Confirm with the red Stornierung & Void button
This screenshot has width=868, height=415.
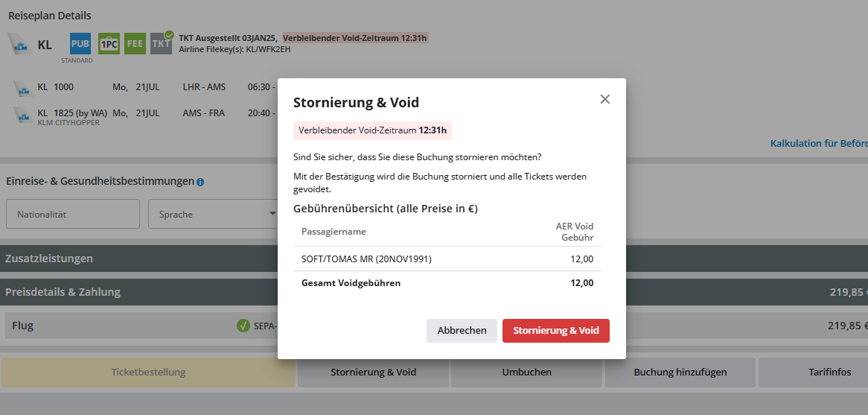click(555, 331)
